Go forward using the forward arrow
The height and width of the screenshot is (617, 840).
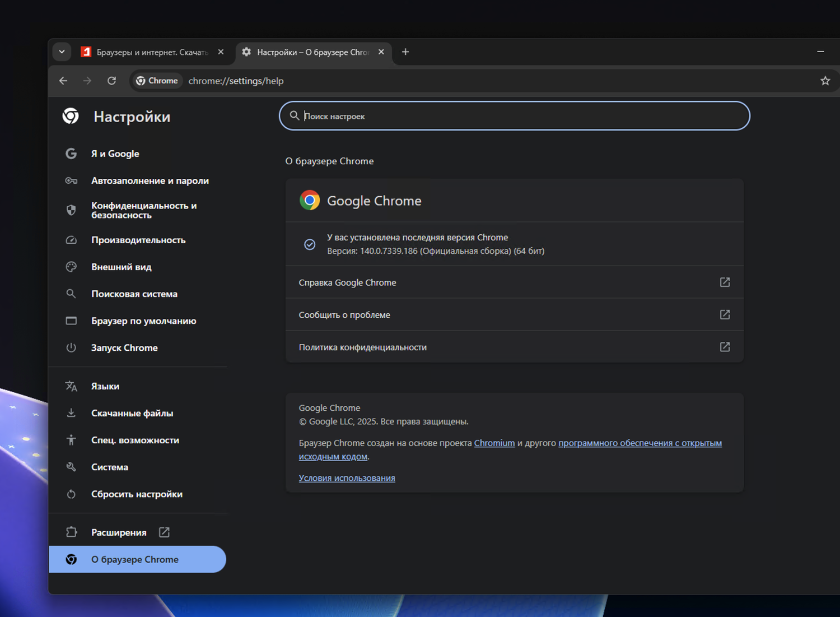87,81
